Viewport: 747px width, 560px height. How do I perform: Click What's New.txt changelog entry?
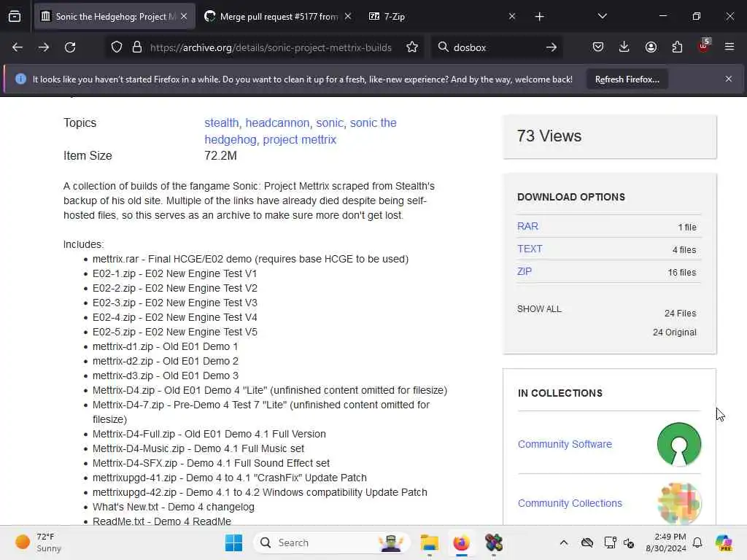point(174,507)
